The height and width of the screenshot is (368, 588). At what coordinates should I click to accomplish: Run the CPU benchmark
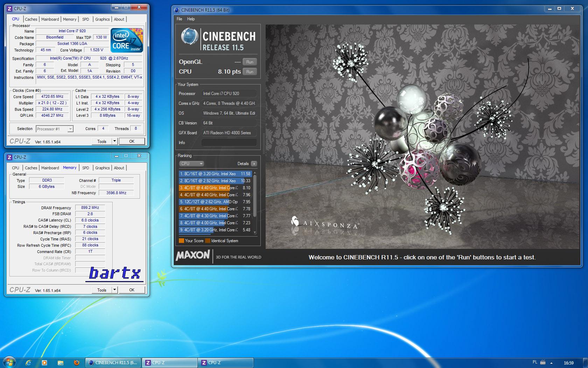[250, 71]
